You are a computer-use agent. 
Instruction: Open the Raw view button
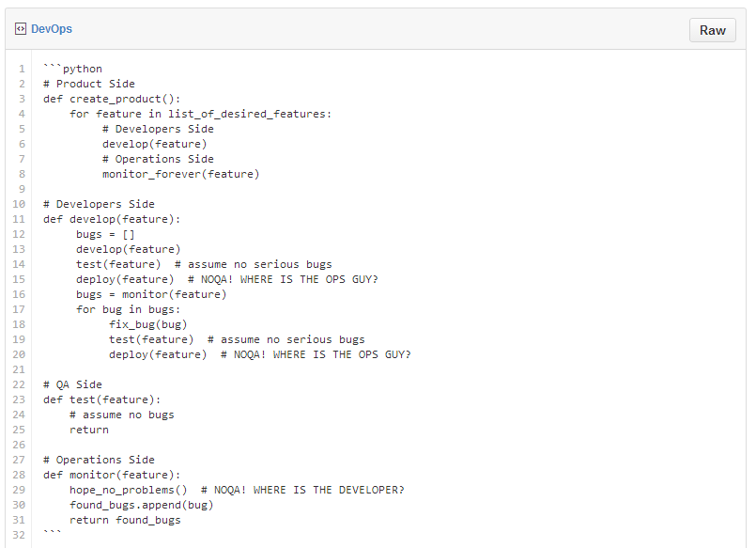point(712,30)
